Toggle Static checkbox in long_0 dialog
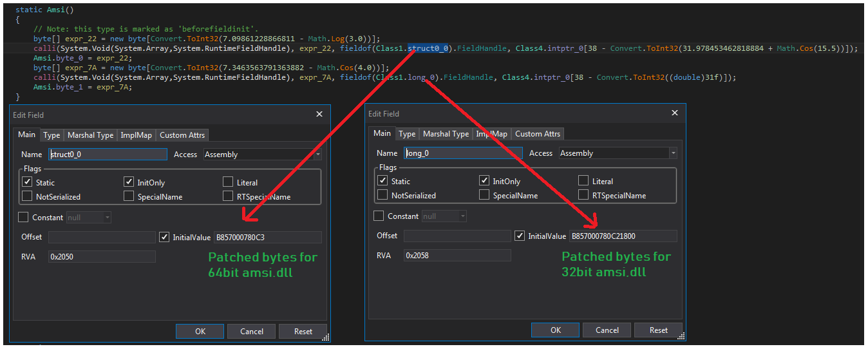 point(382,181)
